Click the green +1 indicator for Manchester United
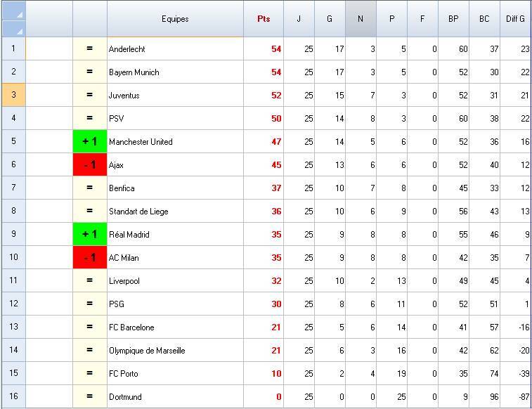532x409 pixels. (89, 142)
